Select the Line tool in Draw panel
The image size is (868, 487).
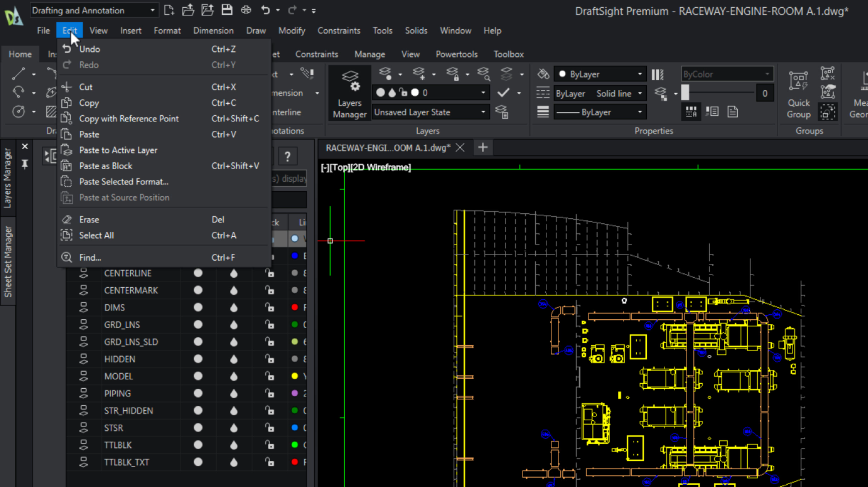point(18,74)
